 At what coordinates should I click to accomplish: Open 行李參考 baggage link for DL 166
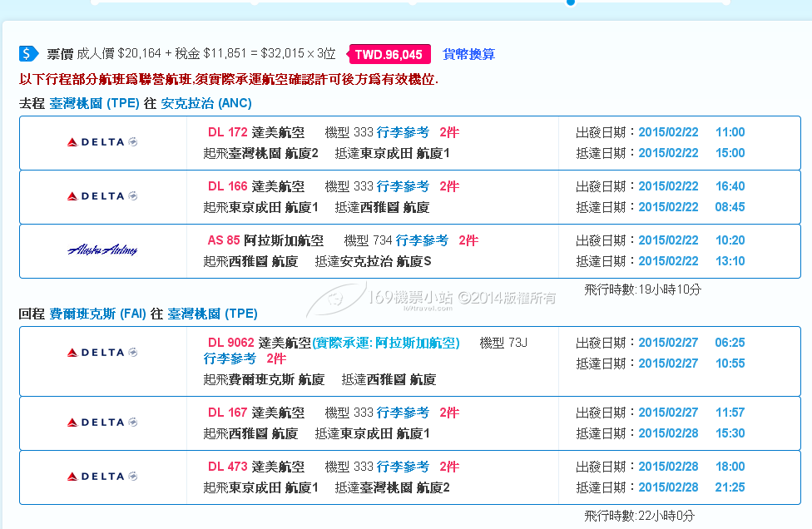[403, 186]
